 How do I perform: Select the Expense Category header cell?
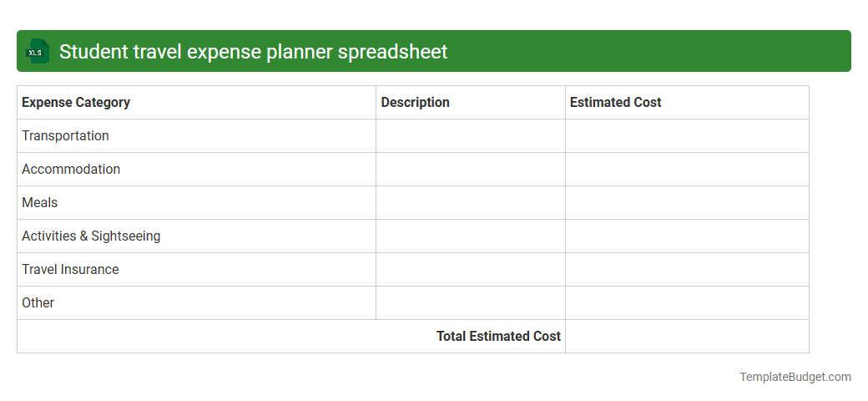point(196,103)
